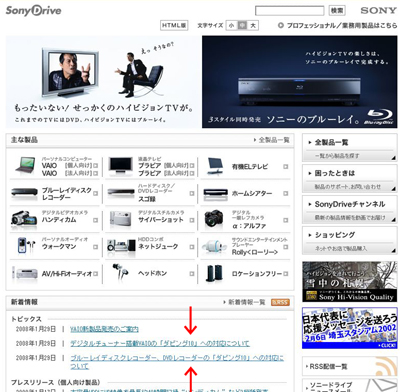Image resolution: width=400 pixels, height=392 pixels.
Task: Click the Blu-ray disc recorder icon
Action: click(25, 193)
